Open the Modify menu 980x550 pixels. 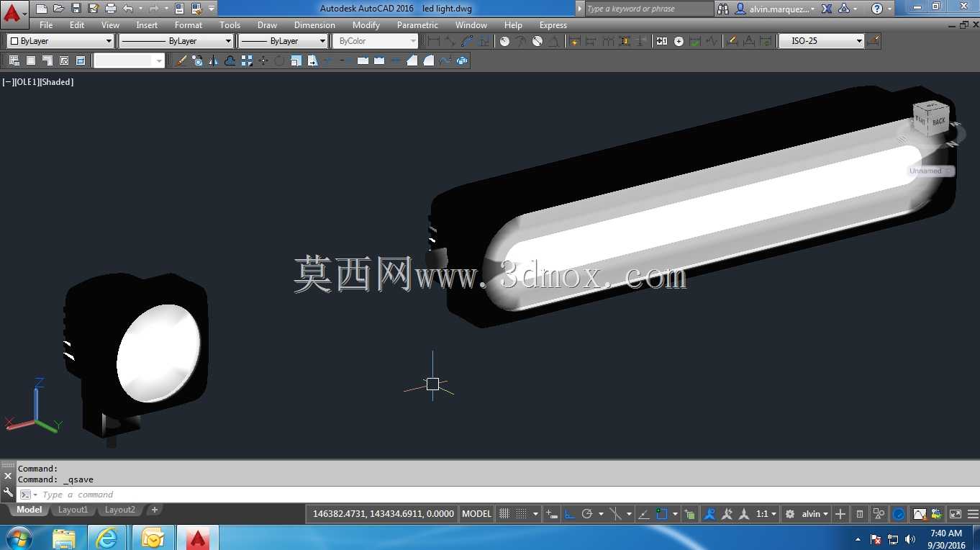tap(366, 25)
